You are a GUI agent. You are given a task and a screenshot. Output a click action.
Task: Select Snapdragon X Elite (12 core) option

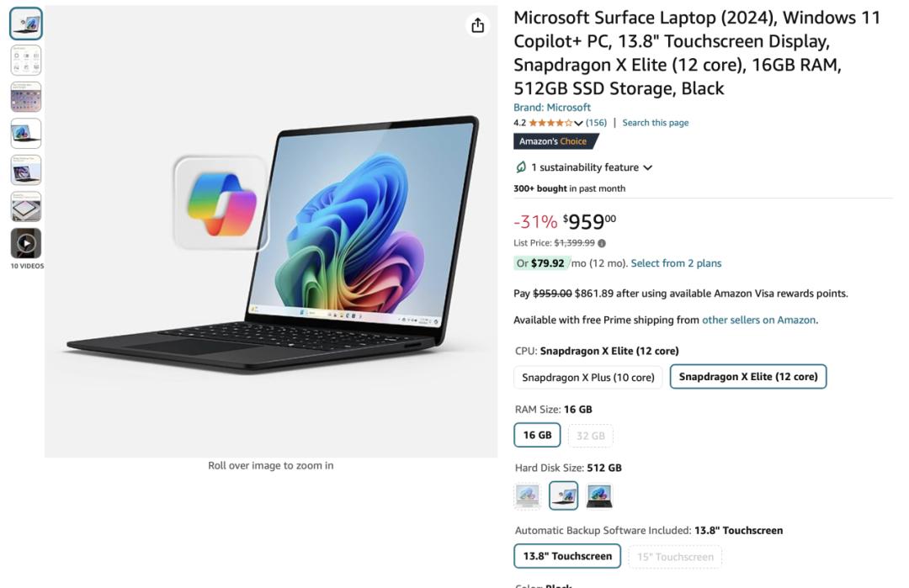[748, 377]
